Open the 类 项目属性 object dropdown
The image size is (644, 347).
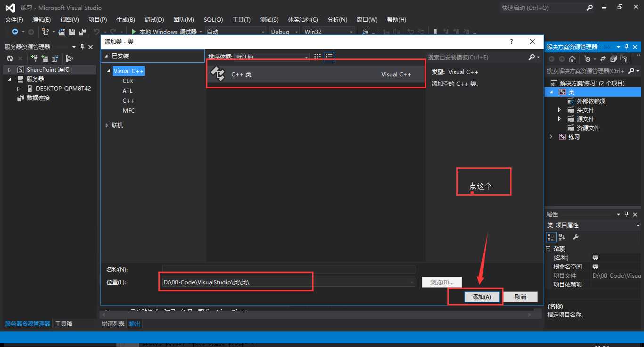[x=637, y=225]
